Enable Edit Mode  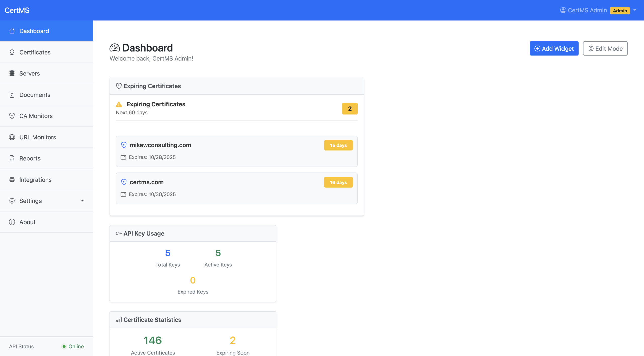pos(605,48)
